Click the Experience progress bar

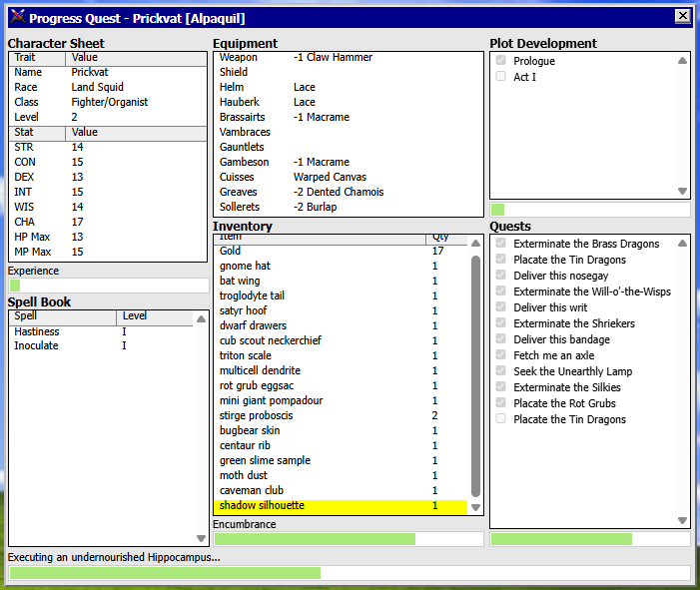click(109, 286)
